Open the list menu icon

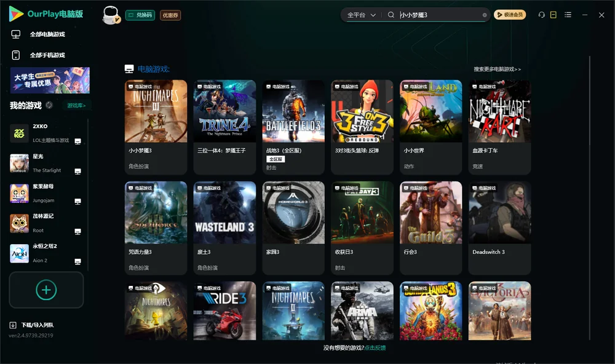coord(568,15)
